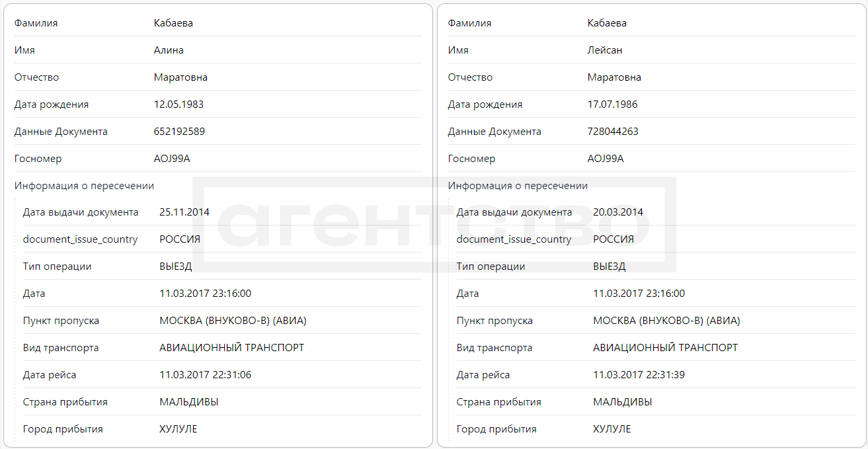The image size is (868, 449).
Task: Click document number 652192589
Action: 179,132
